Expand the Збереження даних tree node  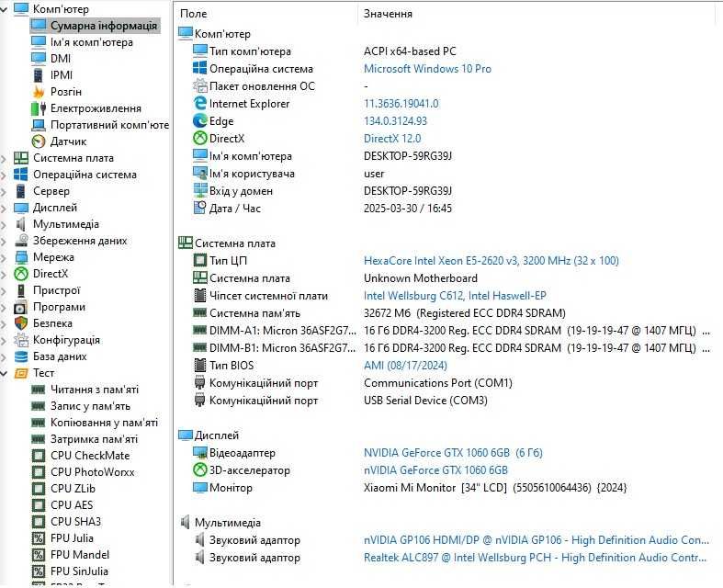[x=4, y=242]
